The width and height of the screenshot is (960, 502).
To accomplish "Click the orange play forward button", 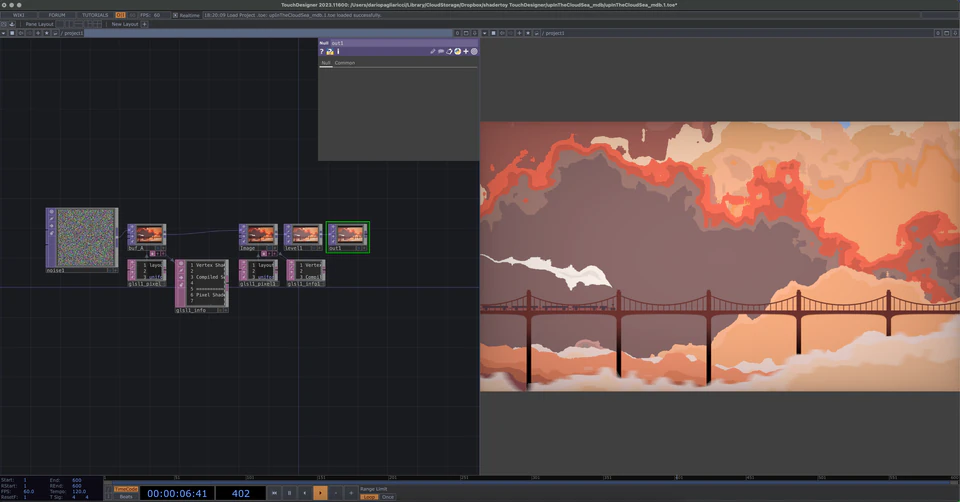I will coord(320,493).
